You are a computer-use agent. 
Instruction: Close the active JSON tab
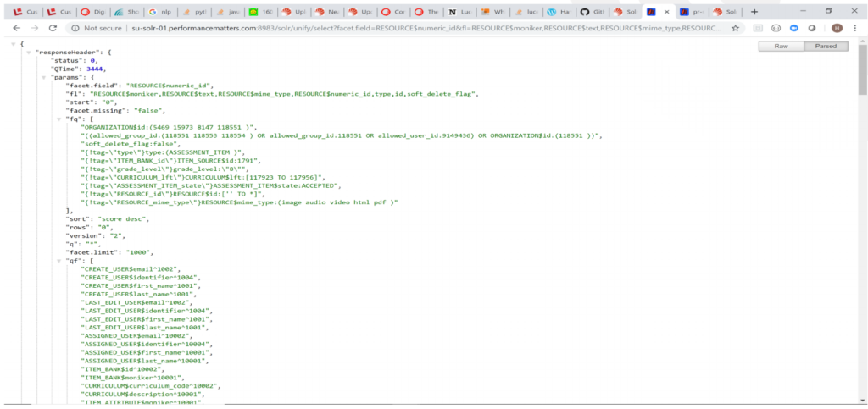click(x=666, y=12)
